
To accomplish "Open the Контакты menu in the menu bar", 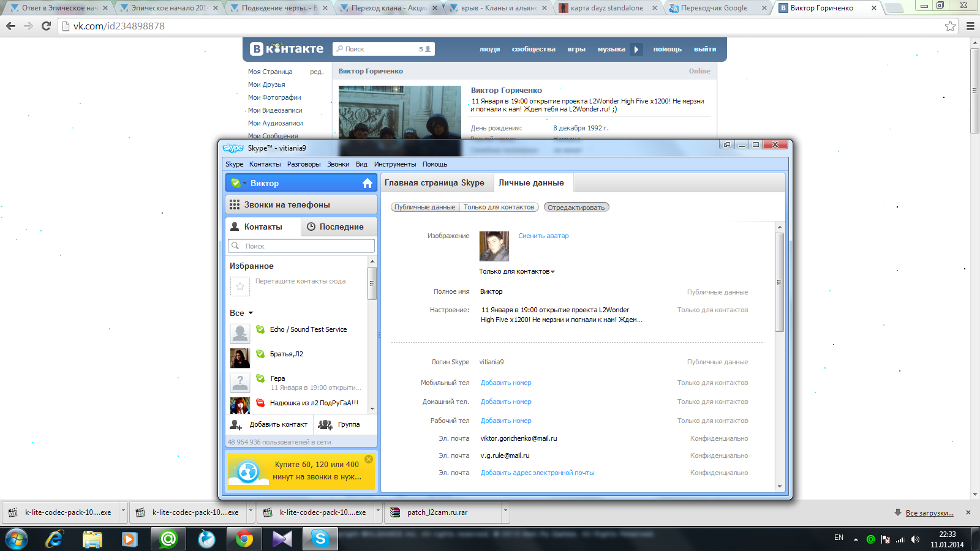I will click(x=265, y=164).
